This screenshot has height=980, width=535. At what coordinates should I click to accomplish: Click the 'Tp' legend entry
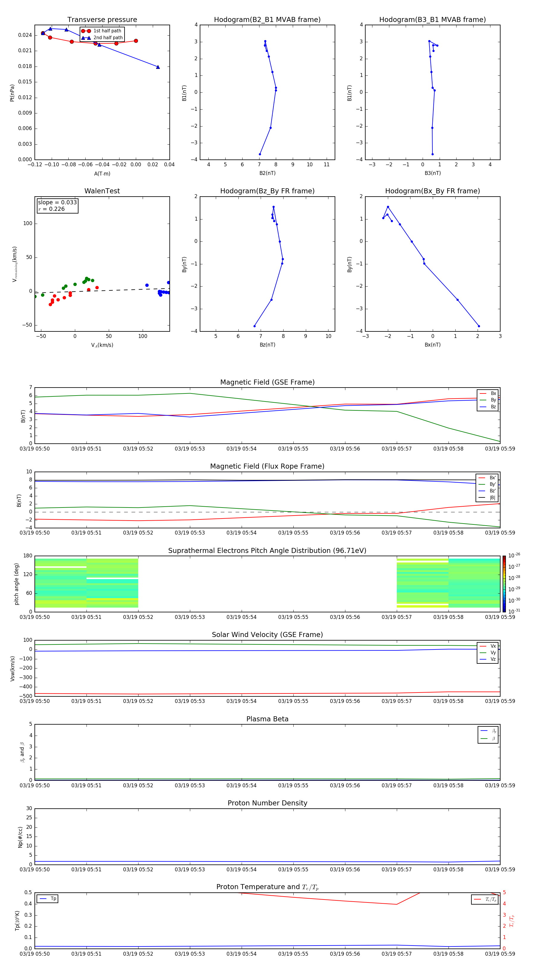tap(48, 899)
